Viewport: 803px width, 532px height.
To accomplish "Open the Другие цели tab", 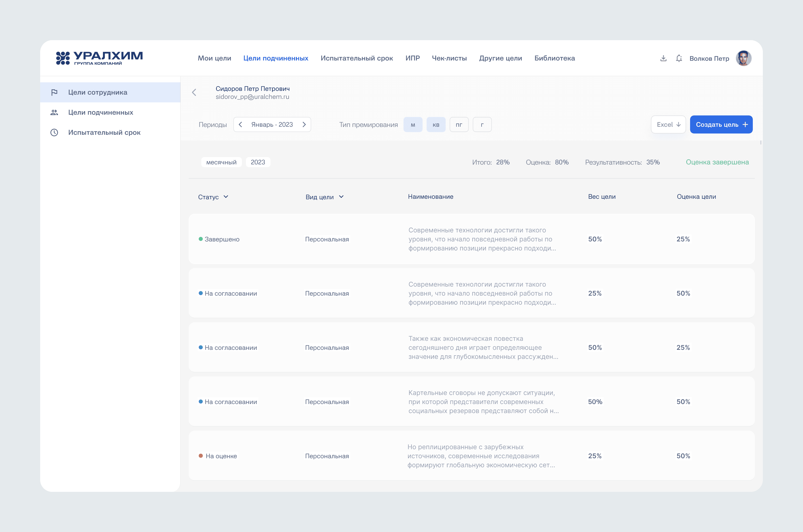I will click(500, 58).
